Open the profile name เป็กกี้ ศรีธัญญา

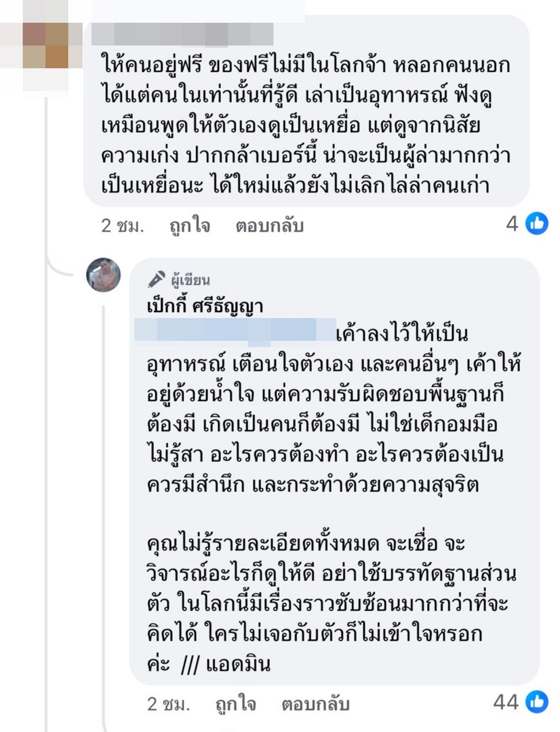click(x=205, y=306)
